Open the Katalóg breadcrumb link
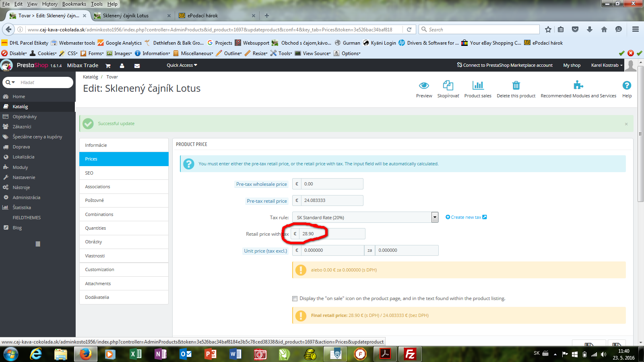 [91, 77]
